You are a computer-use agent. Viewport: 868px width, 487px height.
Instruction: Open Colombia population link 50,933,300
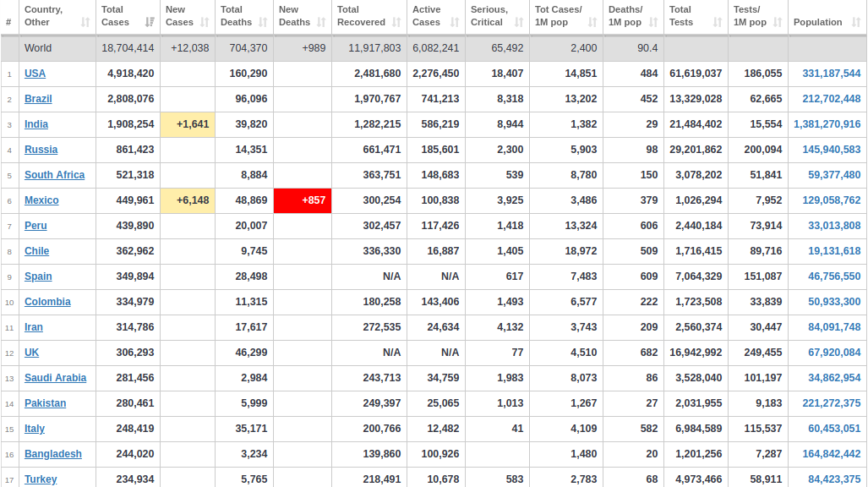pos(834,302)
